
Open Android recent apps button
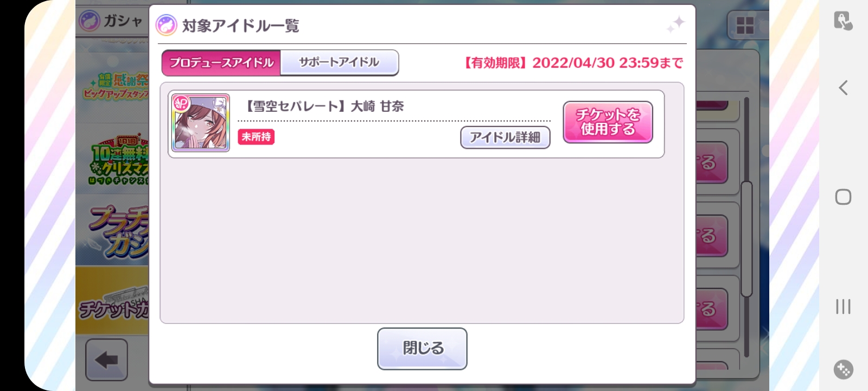tap(843, 306)
